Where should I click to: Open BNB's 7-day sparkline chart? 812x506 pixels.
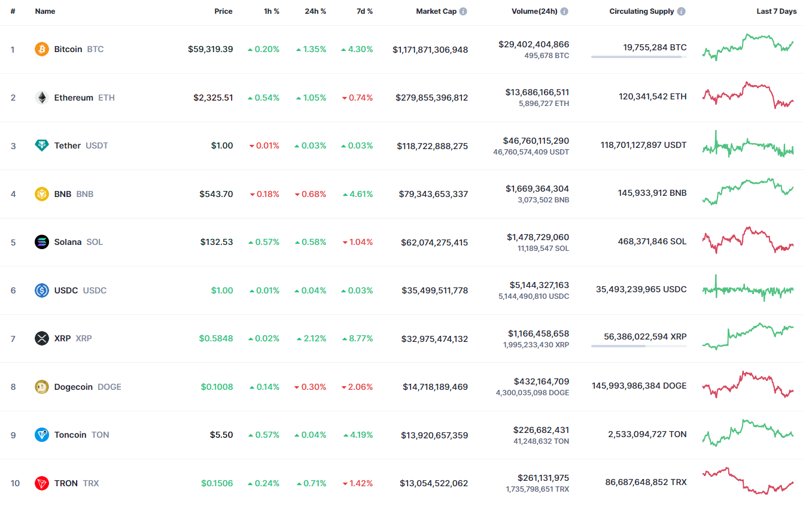[x=748, y=192]
